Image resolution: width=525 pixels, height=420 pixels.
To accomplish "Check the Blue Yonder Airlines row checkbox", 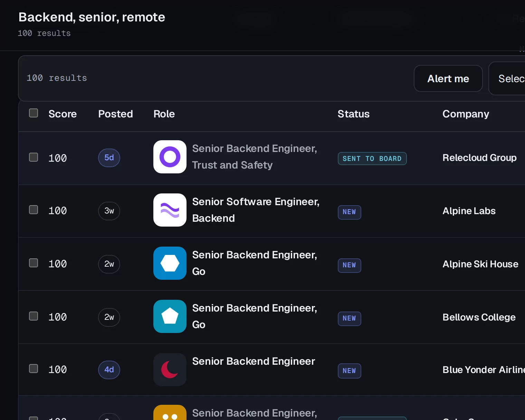I will 34,369.
